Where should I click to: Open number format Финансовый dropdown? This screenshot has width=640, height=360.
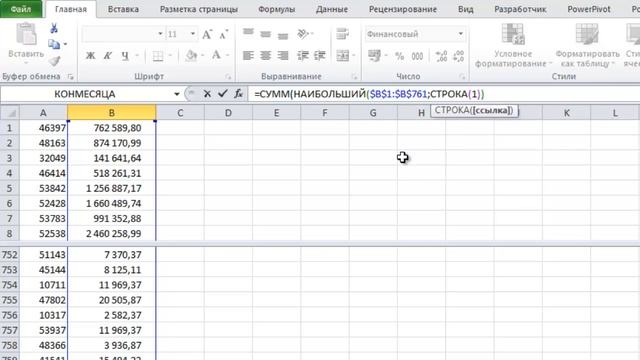(x=461, y=34)
